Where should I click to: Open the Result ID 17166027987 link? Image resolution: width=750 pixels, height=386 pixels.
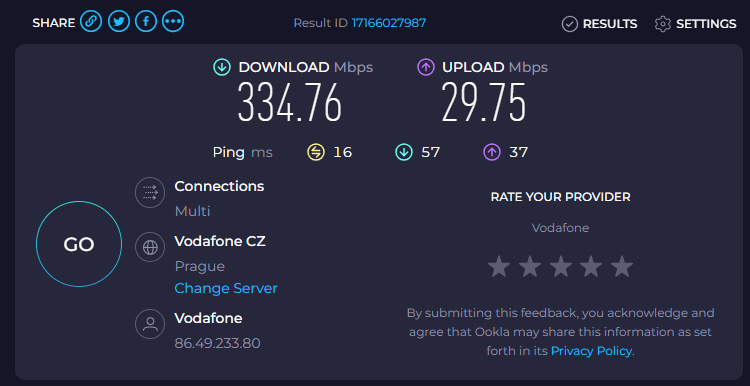click(388, 23)
